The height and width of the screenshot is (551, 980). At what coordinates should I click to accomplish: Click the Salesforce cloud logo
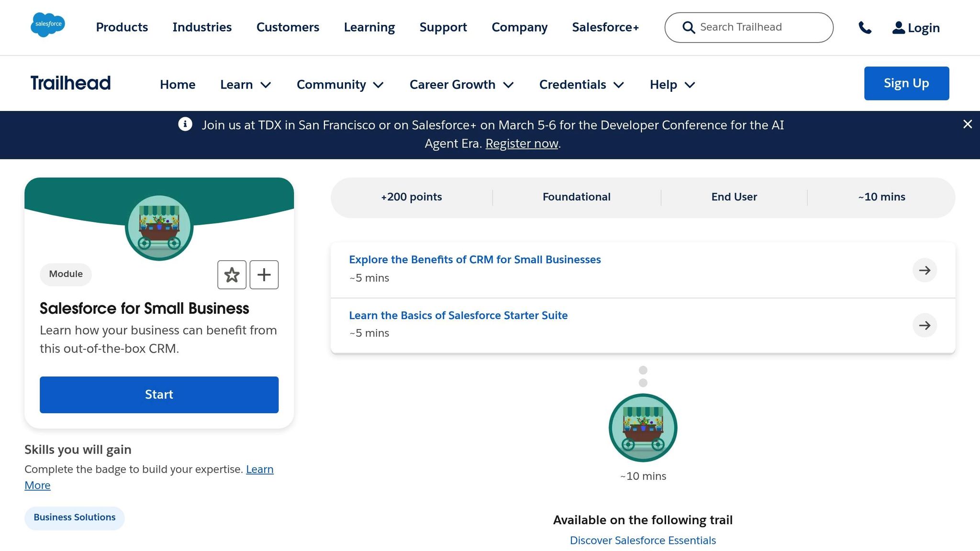click(48, 25)
